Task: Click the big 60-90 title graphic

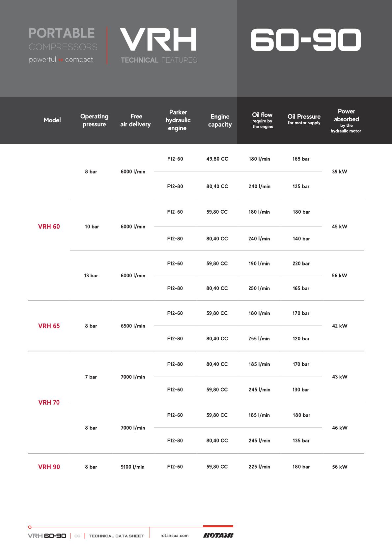Action: 306,40
